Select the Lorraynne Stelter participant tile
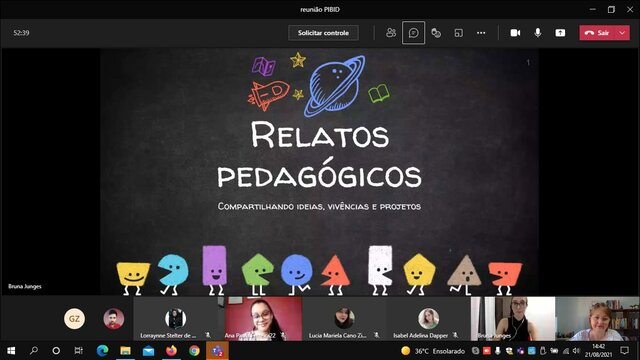The image size is (640, 360). pyautogui.click(x=176, y=319)
